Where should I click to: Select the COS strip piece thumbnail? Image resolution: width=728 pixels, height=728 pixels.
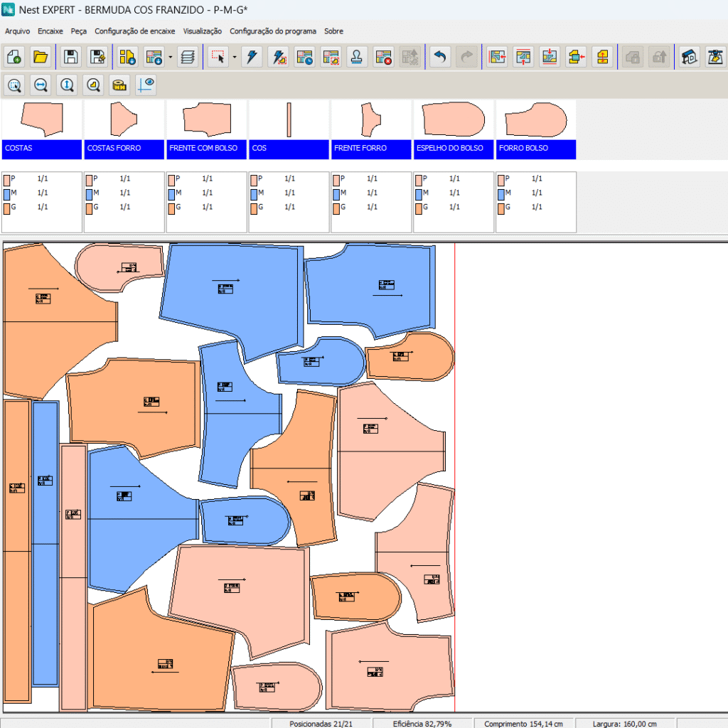(289, 119)
